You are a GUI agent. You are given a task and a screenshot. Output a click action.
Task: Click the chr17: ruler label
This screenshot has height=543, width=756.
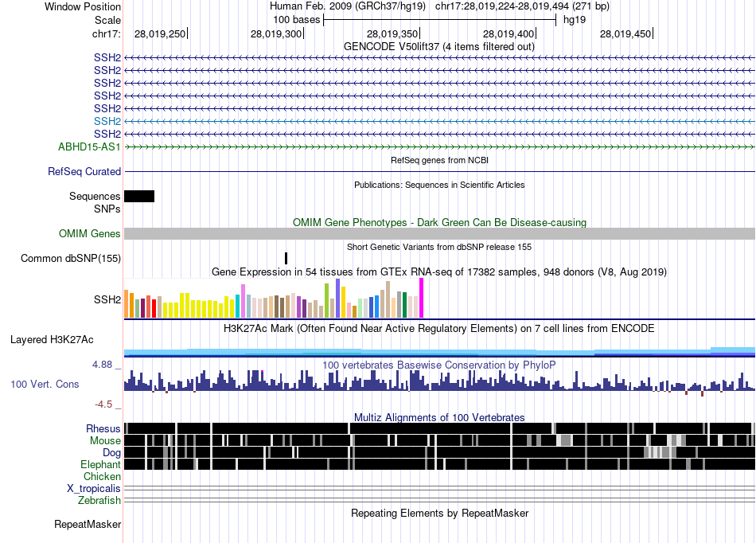(x=106, y=33)
